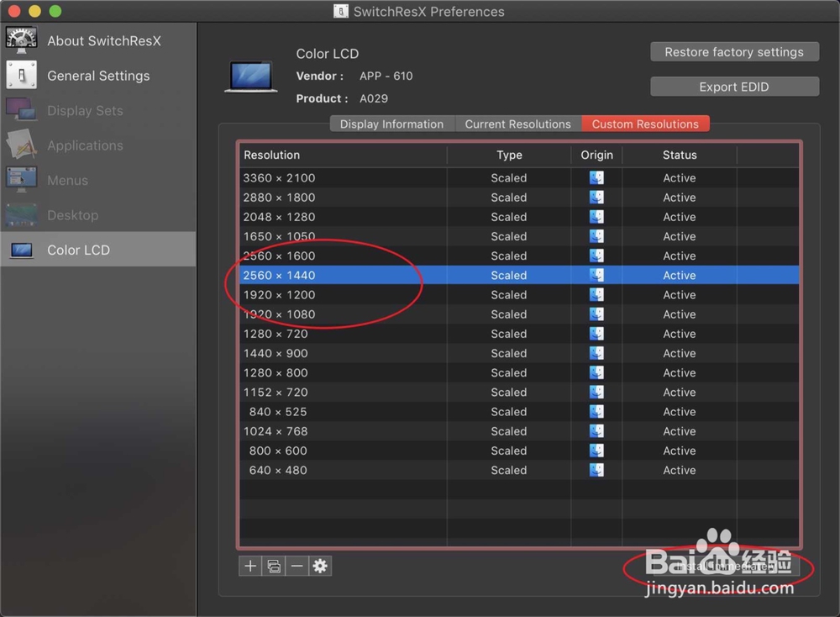Click Scaled type of 1440 × 900 row
This screenshot has height=617, width=840.
[508, 353]
